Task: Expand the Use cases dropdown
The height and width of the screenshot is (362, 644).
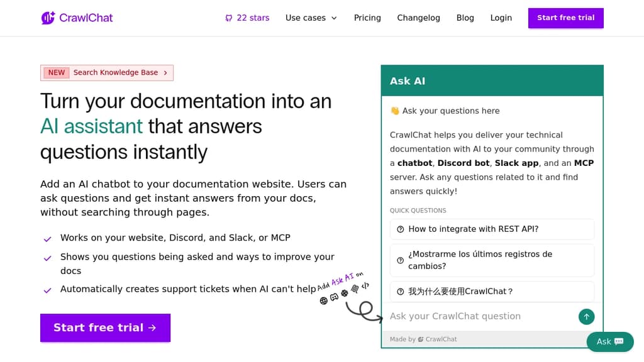Action: click(311, 18)
